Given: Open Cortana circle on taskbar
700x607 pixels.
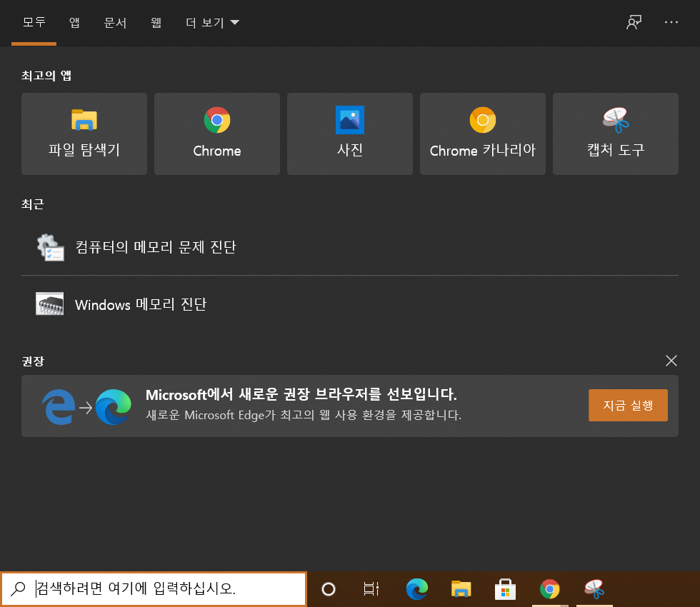Looking at the screenshot, I should [329, 589].
